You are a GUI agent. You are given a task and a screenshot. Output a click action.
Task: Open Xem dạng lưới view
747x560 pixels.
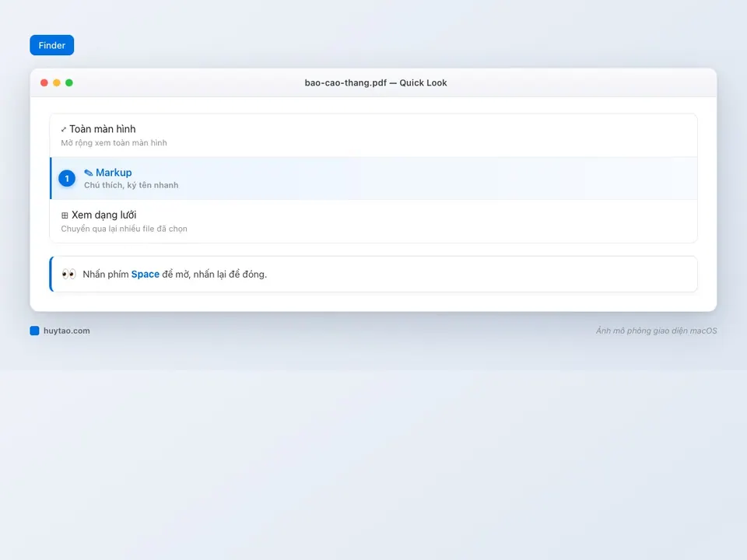coord(373,222)
